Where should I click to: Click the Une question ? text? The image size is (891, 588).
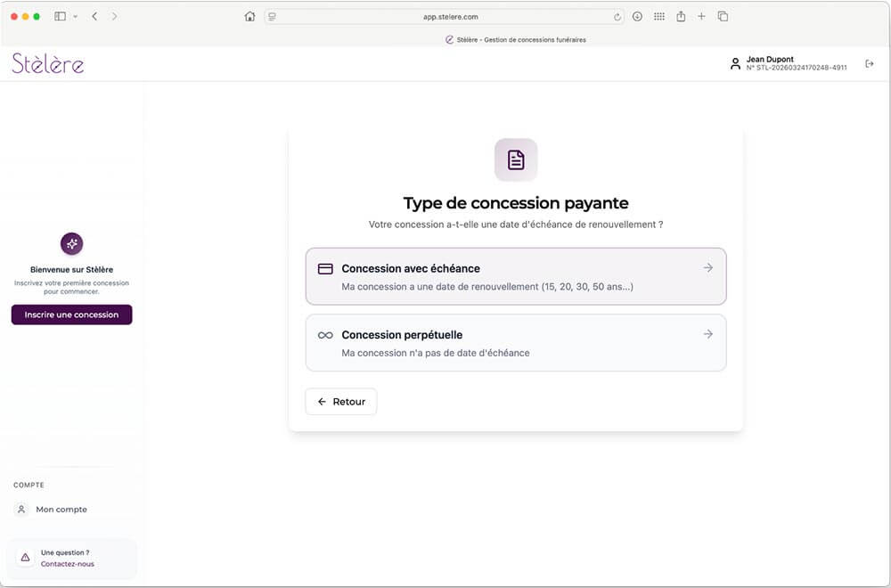[65, 552]
